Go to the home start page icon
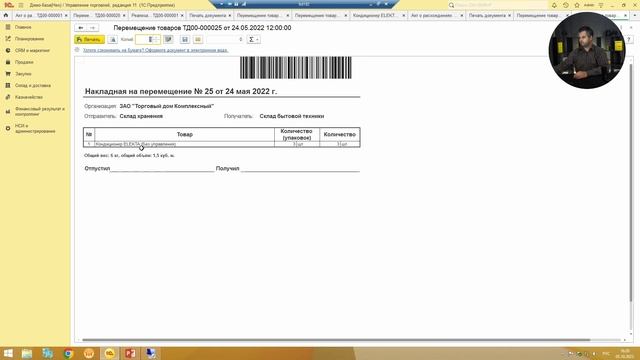This screenshot has height=360, width=640. click(6, 16)
